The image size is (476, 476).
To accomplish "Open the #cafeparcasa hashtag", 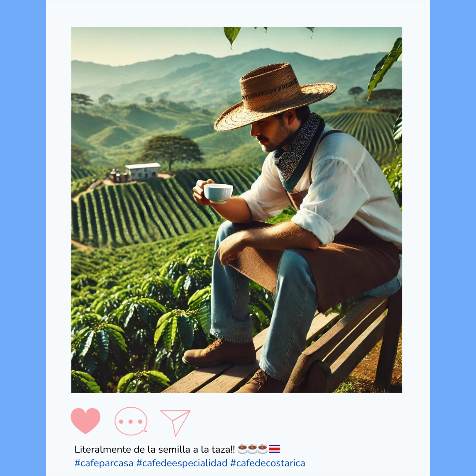I will coord(104,463).
